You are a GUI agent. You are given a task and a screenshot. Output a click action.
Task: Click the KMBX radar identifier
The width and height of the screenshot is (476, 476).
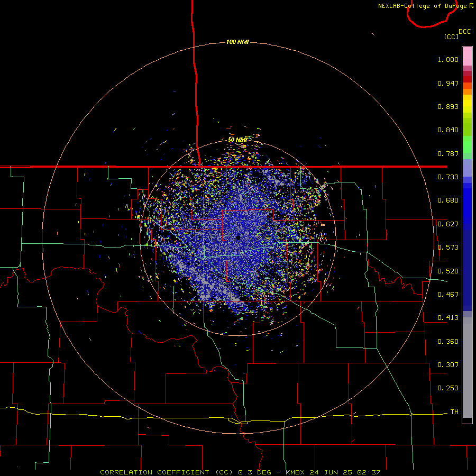295,472
